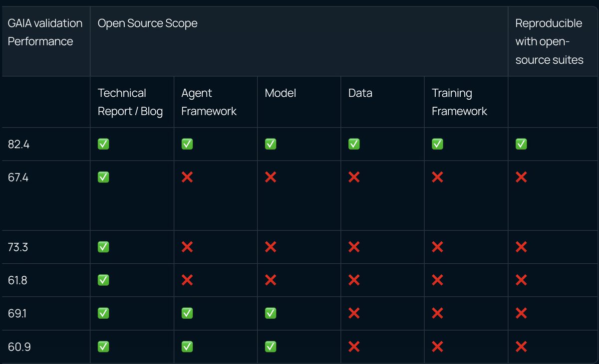Click the Agent Framework checkmark in the 60.9 row
Image resolution: width=599 pixels, height=364 pixels.
coord(187,347)
